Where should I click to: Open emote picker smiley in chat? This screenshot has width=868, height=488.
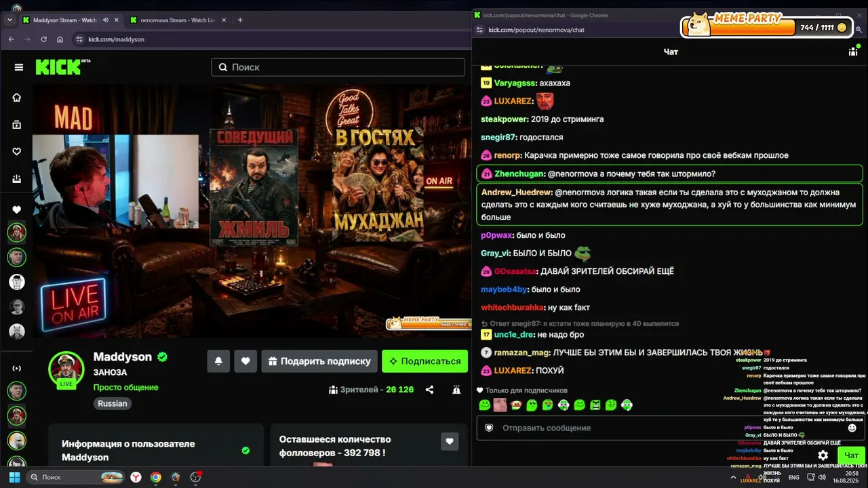[852, 428]
